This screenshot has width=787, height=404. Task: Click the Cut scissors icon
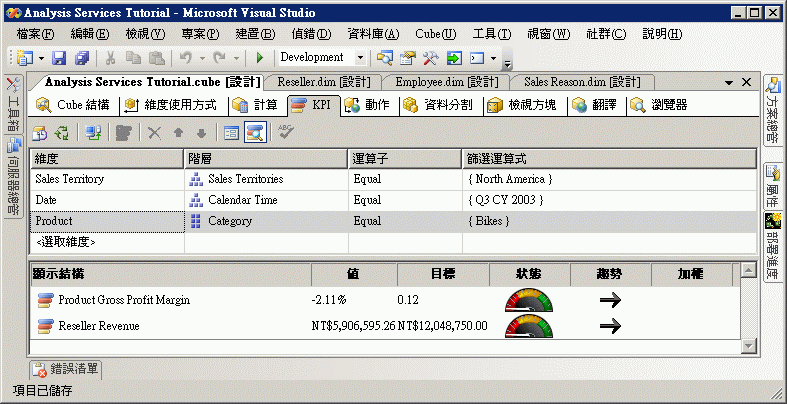110,58
